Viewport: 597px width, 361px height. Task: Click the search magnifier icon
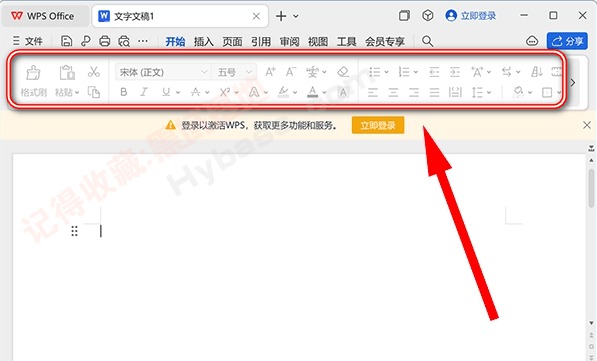click(x=428, y=41)
